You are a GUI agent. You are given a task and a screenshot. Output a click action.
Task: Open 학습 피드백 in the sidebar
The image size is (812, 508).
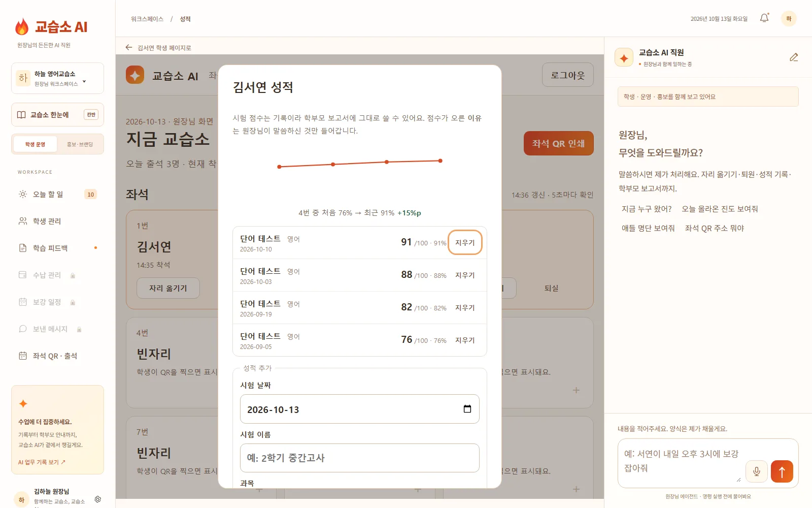click(57, 248)
